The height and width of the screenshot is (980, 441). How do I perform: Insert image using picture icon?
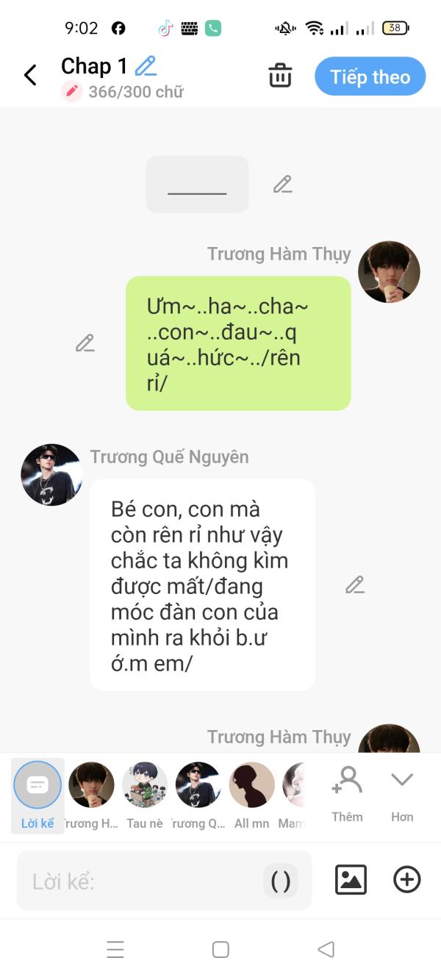point(351,879)
